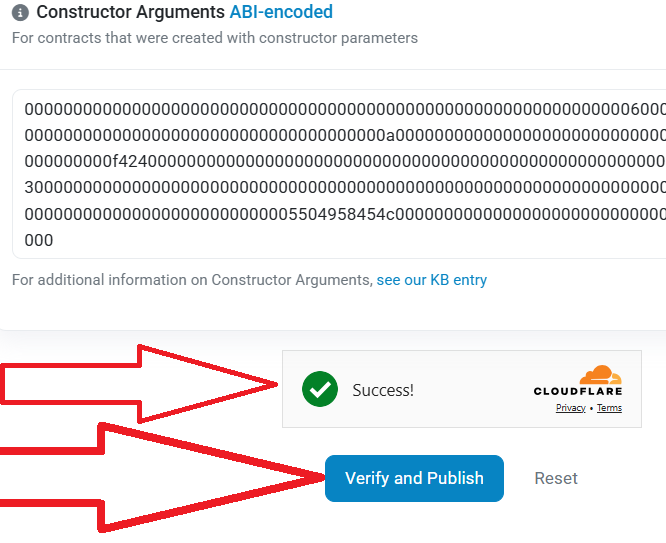The width and height of the screenshot is (666, 543).
Task: Open the Cloudflare Privacy link
Action: (570, 408)
